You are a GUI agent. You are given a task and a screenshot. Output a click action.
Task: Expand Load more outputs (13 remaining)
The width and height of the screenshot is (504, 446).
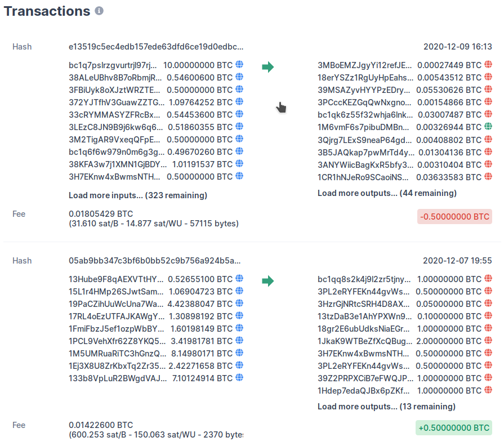[x=386, y=407]
